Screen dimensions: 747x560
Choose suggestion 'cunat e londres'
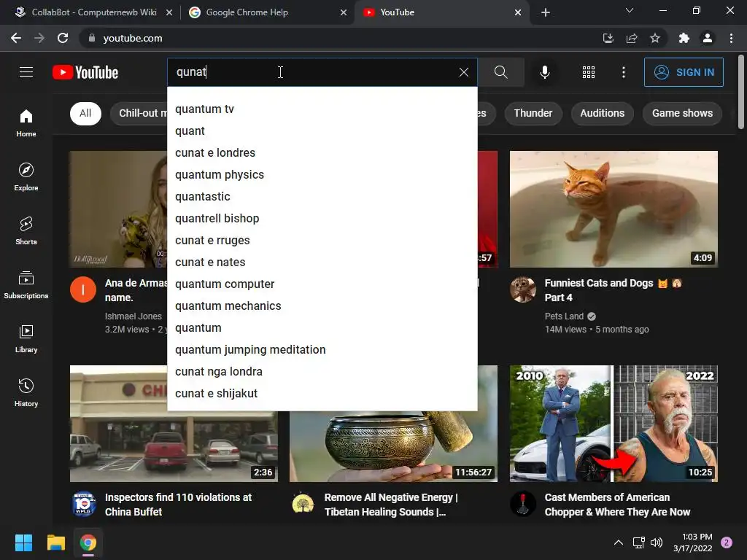coord(322,153)
